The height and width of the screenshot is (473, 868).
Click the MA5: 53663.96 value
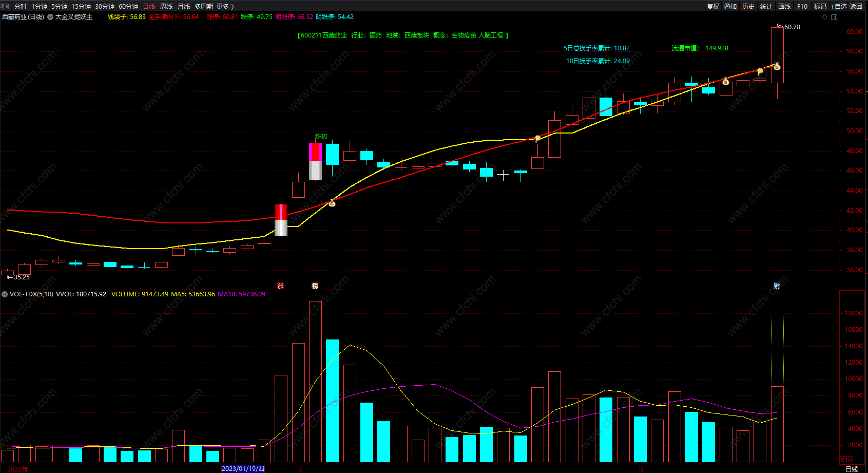pyautogui.click(x=193, y=294)
